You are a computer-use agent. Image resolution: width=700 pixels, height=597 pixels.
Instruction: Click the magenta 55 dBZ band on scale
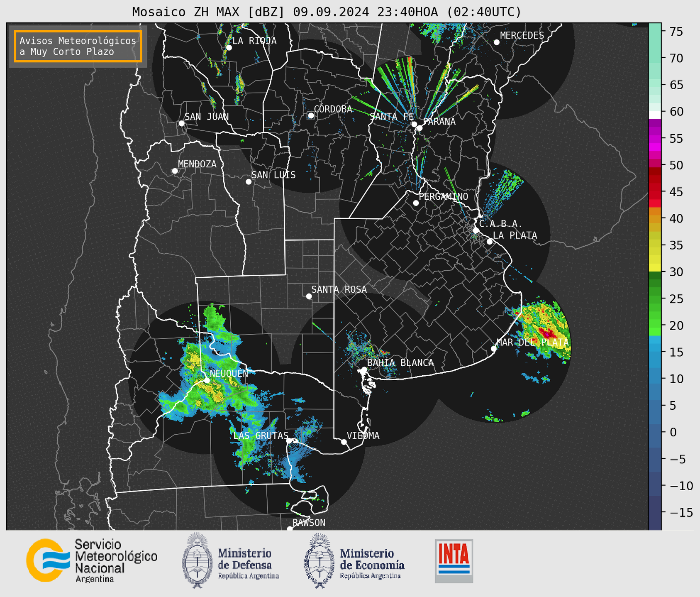(655, 139)
